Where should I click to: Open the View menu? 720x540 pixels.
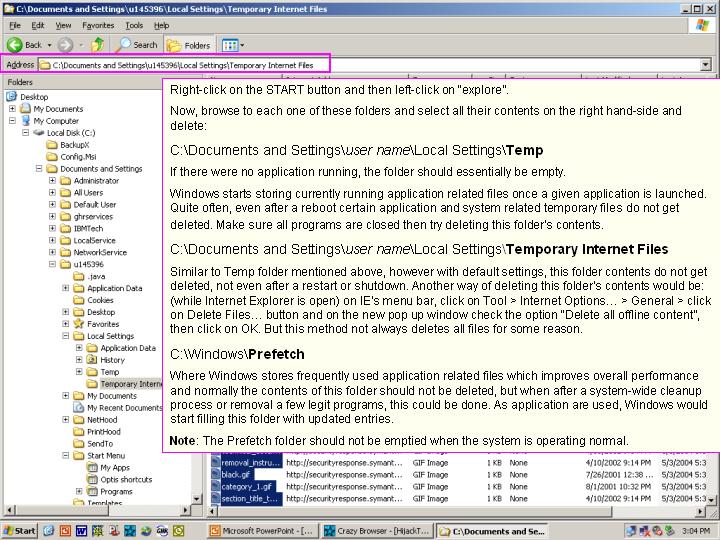[x=63, y=26]
